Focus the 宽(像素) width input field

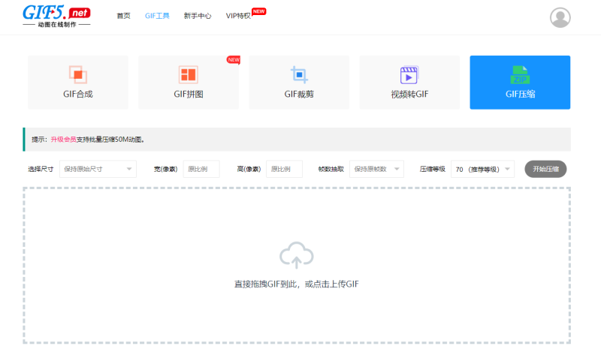[x=201, y=169]
